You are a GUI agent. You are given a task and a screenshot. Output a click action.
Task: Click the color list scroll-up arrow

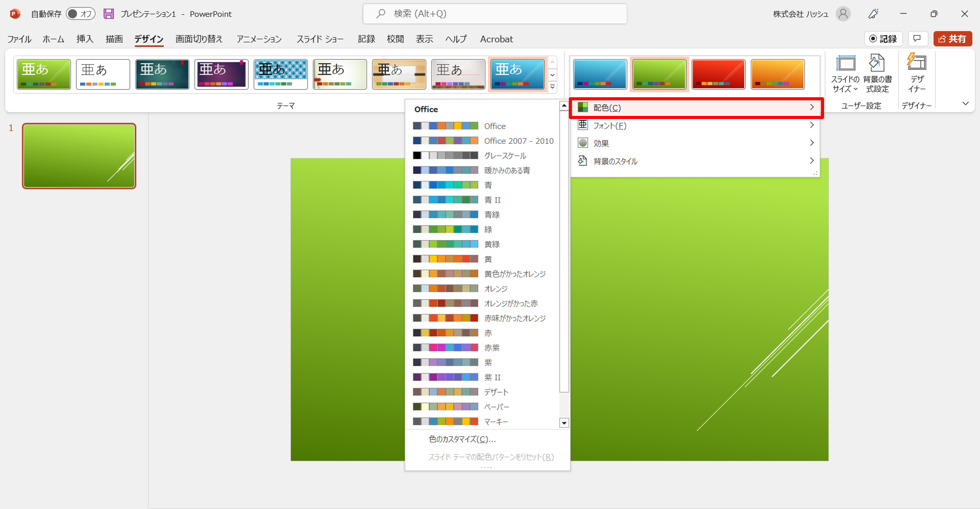(564, 106)
